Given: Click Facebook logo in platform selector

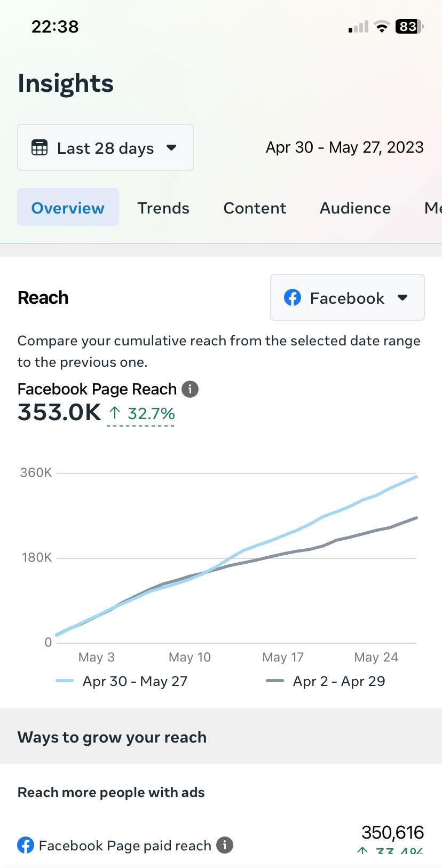Looking at the screenshot, I should pos(293,298).
